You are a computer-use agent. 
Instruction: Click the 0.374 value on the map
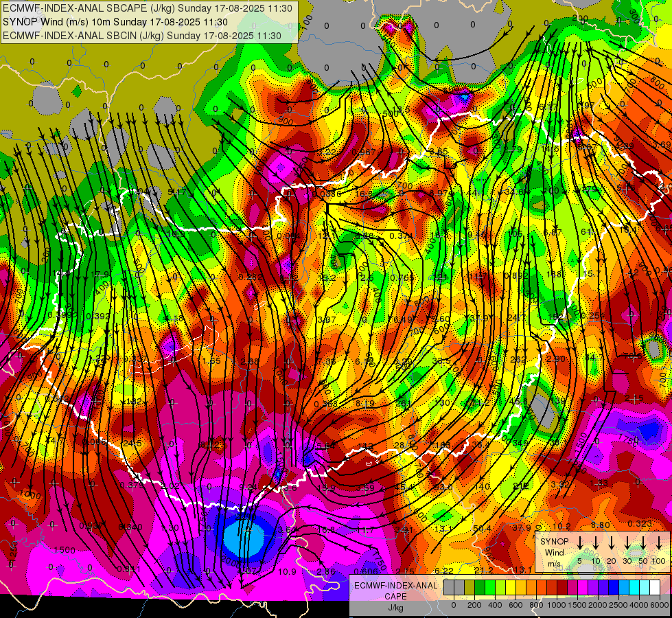[402, 236]
